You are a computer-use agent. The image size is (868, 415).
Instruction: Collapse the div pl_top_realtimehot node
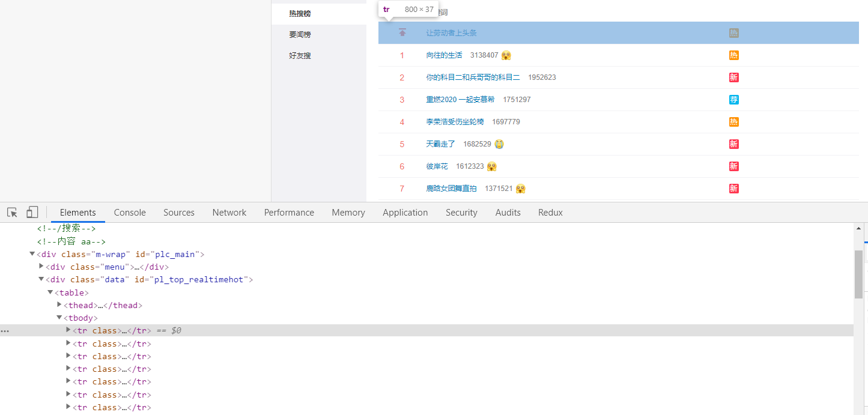pos(41,279)
